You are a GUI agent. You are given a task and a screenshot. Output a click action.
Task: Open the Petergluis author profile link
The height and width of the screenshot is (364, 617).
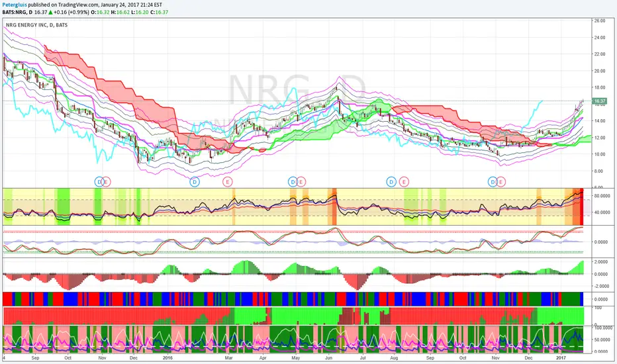click(x=15, y=5)
